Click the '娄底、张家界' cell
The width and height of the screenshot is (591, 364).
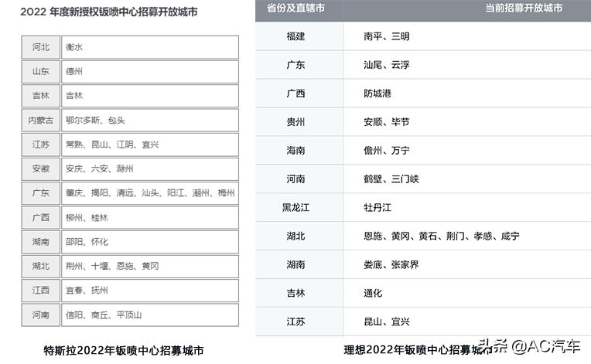(x=467, y=264)
